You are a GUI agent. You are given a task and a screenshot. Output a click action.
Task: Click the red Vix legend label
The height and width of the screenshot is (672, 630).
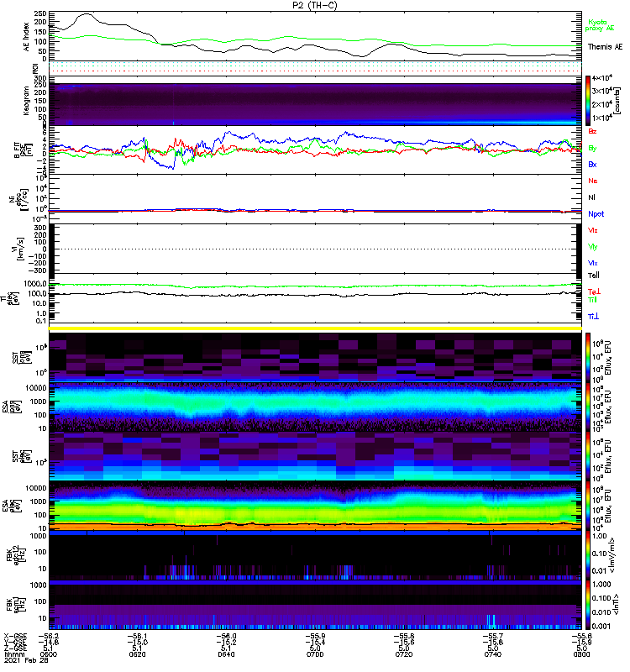592,230
